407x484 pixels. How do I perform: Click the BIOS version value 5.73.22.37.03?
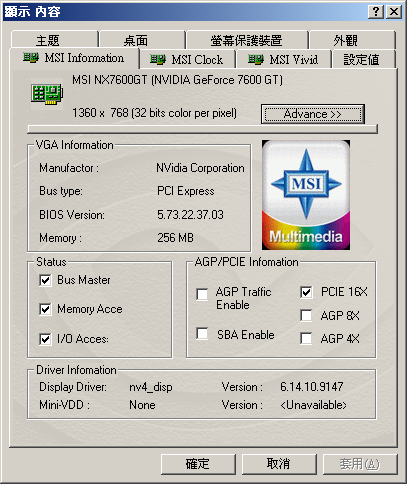tap(190, 215)
